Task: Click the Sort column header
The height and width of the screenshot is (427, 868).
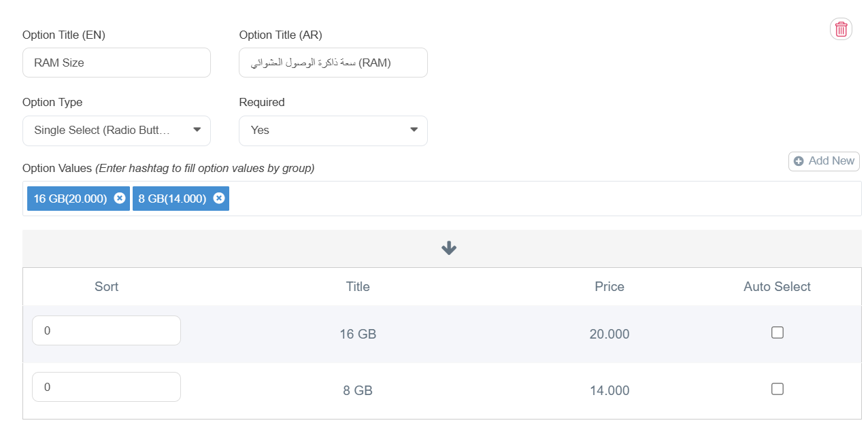Action: point(106,286)
